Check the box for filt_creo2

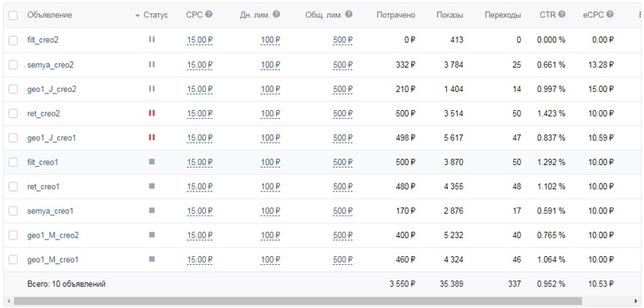pos(13,40)
